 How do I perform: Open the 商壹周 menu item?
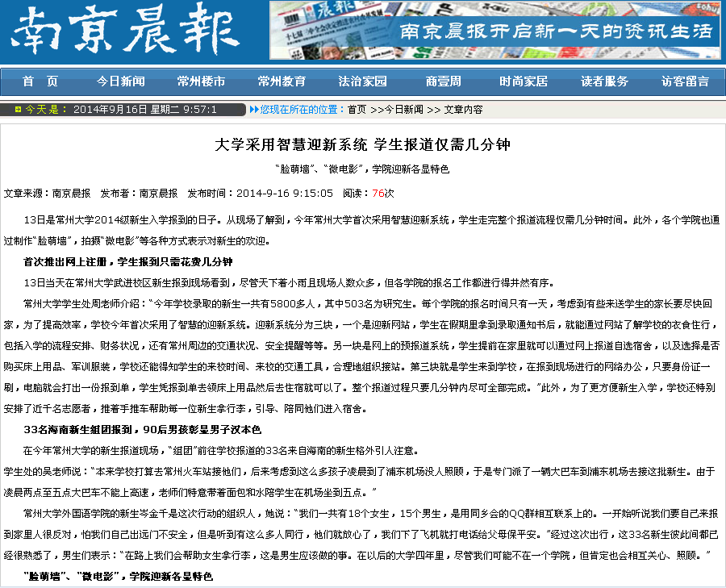[444, 81]
